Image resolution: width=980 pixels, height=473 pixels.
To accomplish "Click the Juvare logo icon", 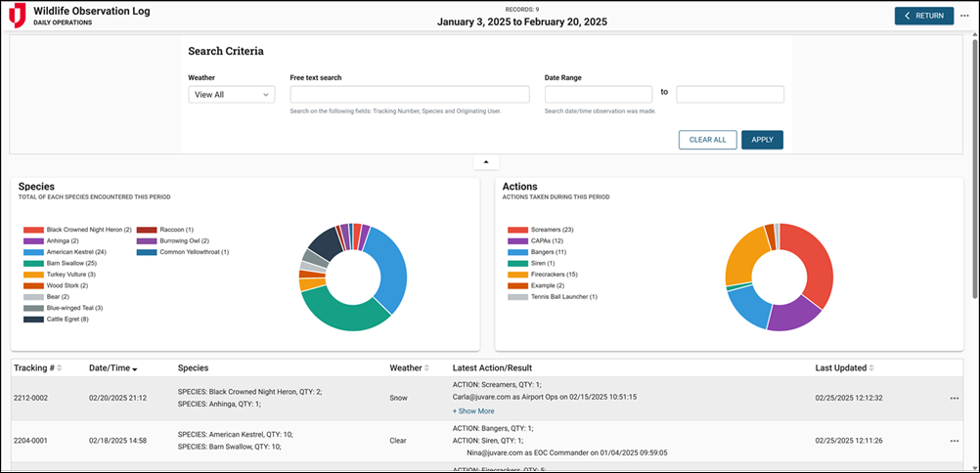I will (18, 16).
